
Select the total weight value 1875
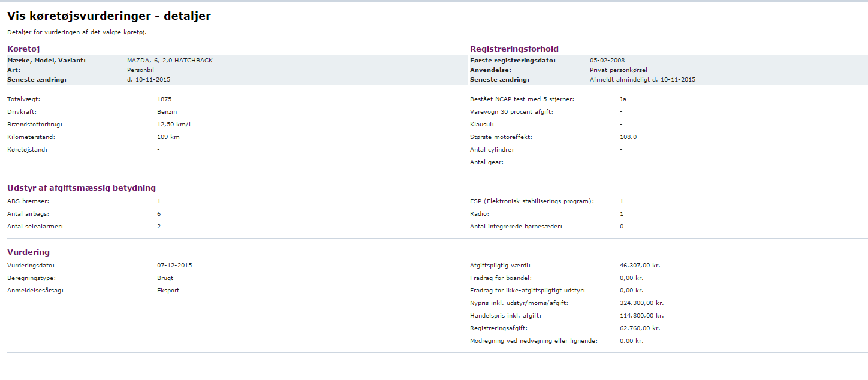click(164, 99)
